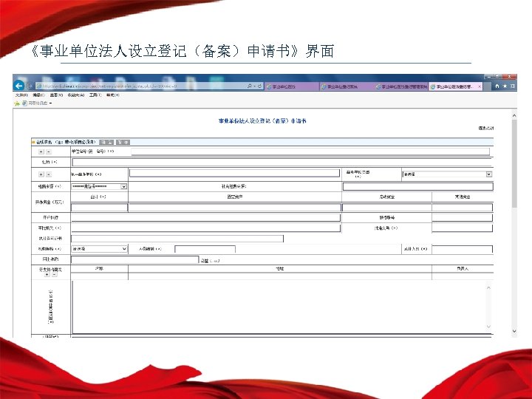The image size is (532, 399).
Task: Open the browser tools gear icon
Action: pyautogui.click(x=513, y=86)
